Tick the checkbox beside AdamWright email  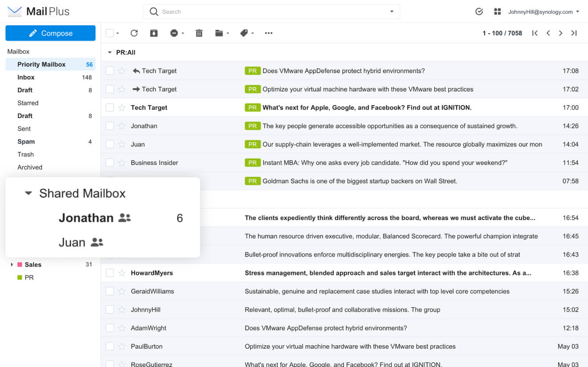pyautogui.click(x=110, y=328)
